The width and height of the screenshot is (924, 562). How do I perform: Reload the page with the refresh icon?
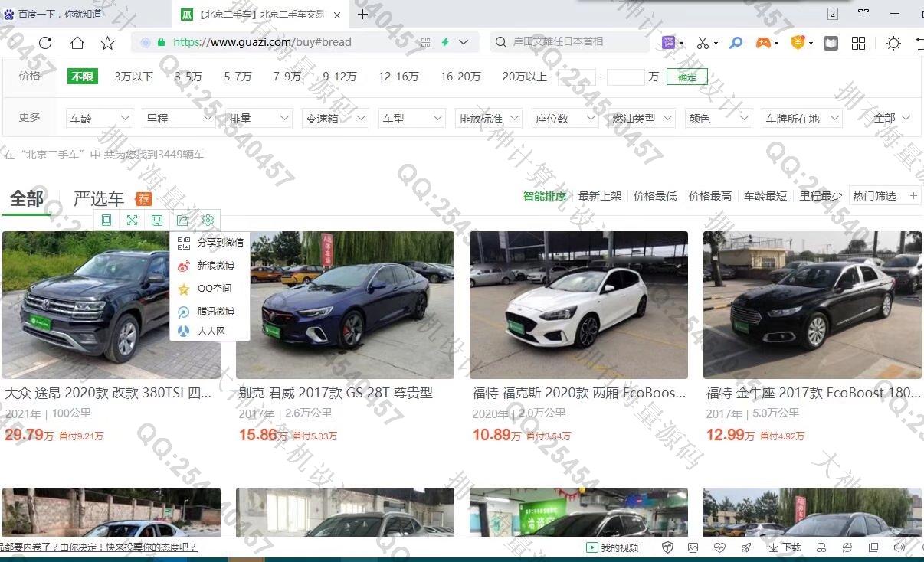coord(45,43)
